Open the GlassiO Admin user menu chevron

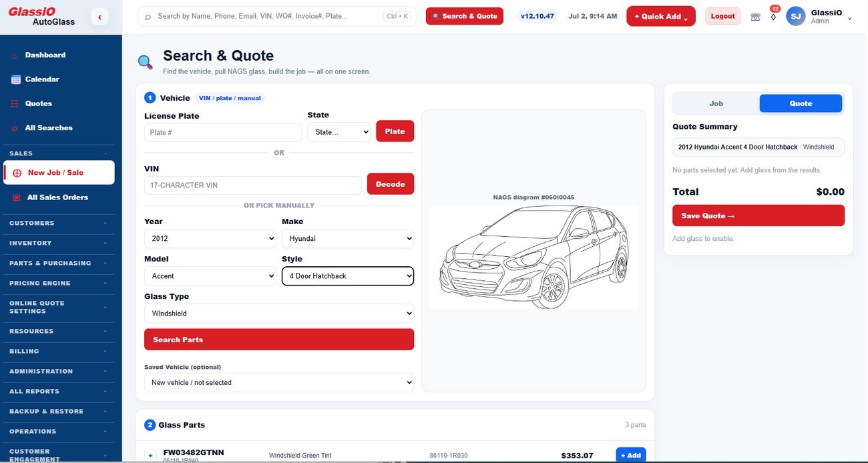tap(849, 19)
